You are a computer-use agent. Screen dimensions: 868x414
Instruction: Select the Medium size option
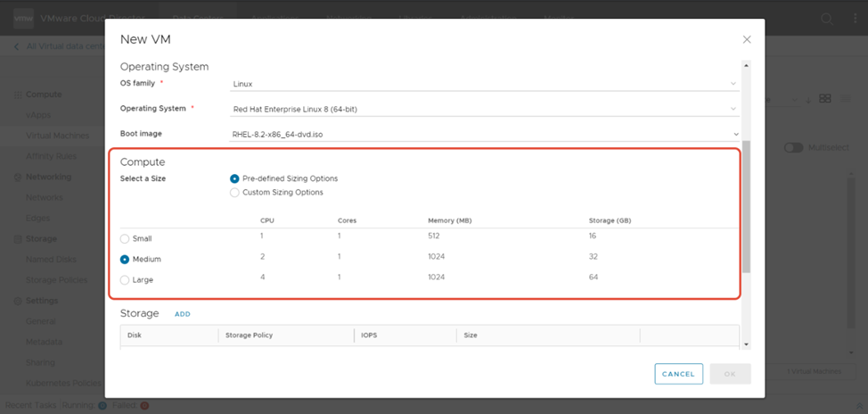click(125, 260)
